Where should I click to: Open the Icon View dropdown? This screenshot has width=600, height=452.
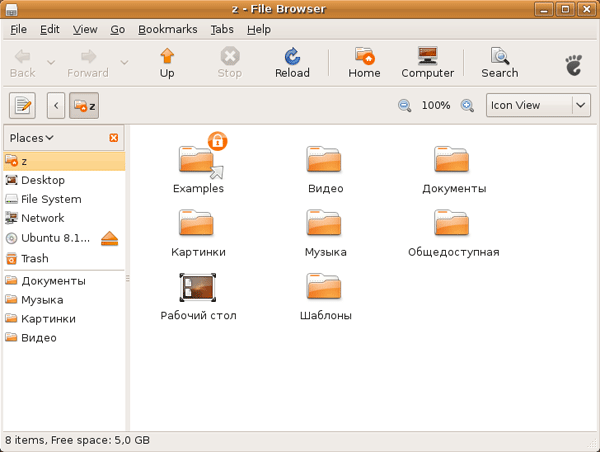538,105
